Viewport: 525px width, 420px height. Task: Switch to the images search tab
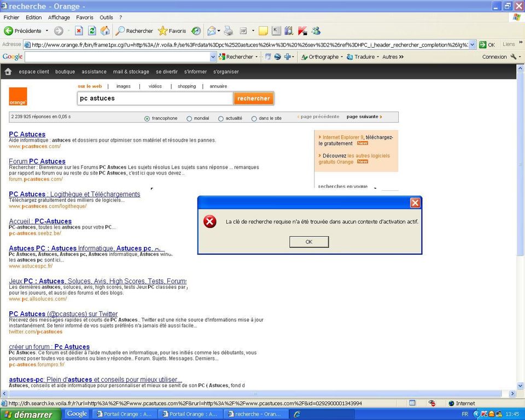click(x=123, y=86)
